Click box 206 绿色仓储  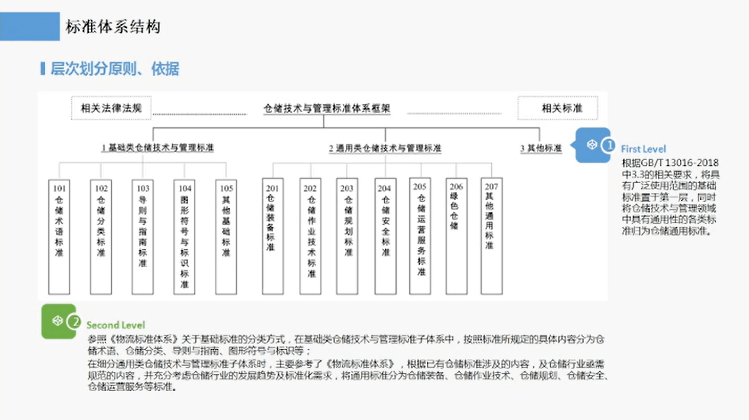pyautogui.click(x=457, y=236)
